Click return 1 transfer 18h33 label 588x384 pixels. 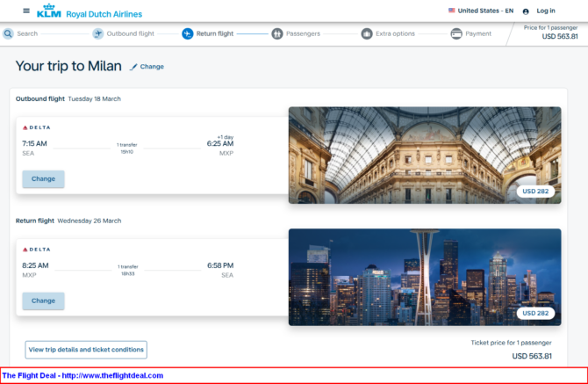128,271
